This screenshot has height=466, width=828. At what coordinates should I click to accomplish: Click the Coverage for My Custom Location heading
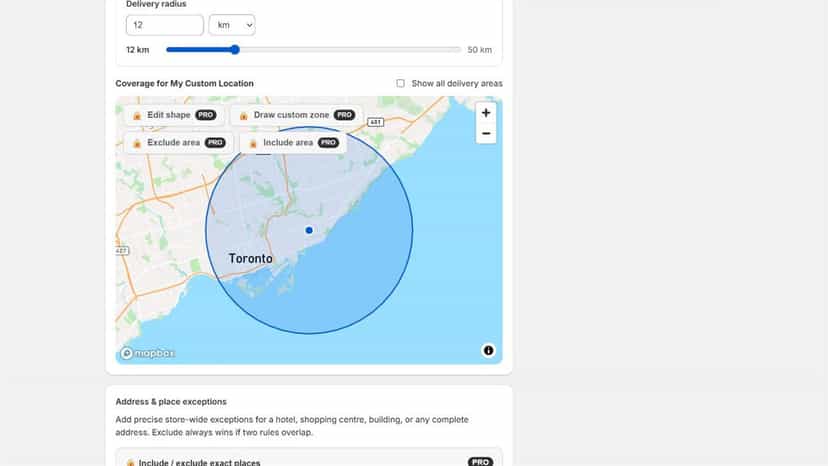(184, 83)
